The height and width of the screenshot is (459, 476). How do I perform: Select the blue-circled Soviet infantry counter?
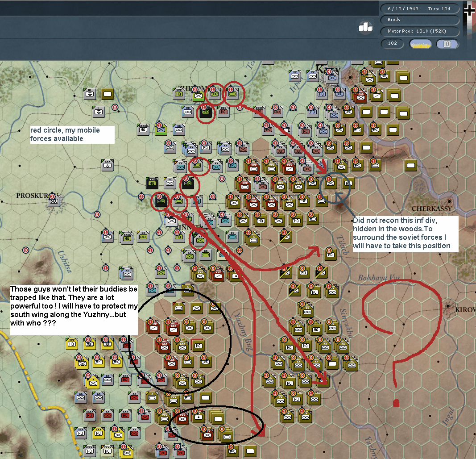point(330,183)
